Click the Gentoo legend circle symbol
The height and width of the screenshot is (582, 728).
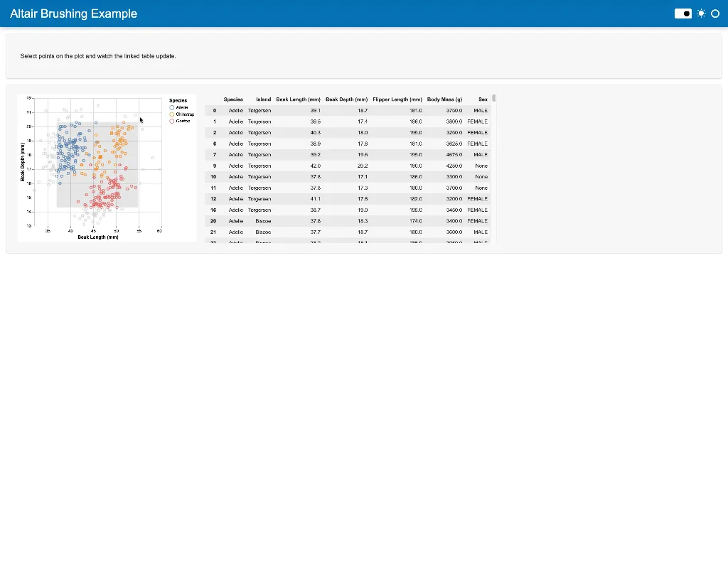pyautogui.click(x=172, y=122)
